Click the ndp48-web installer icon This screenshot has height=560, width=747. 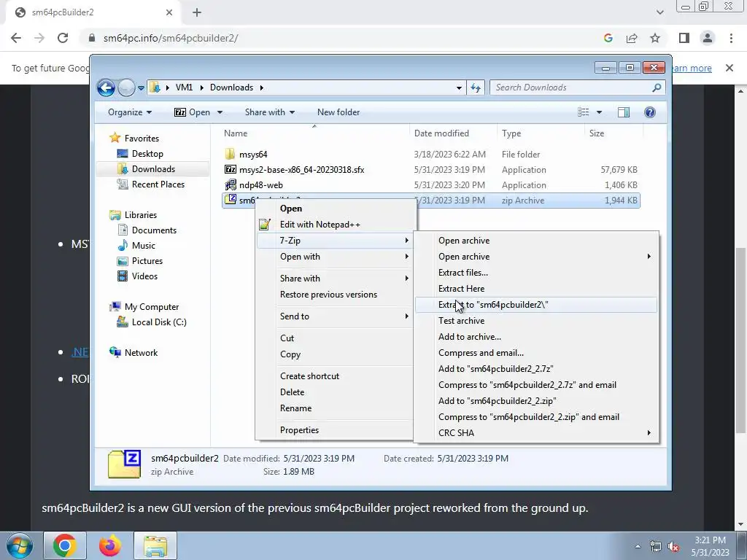coord(230,184)
